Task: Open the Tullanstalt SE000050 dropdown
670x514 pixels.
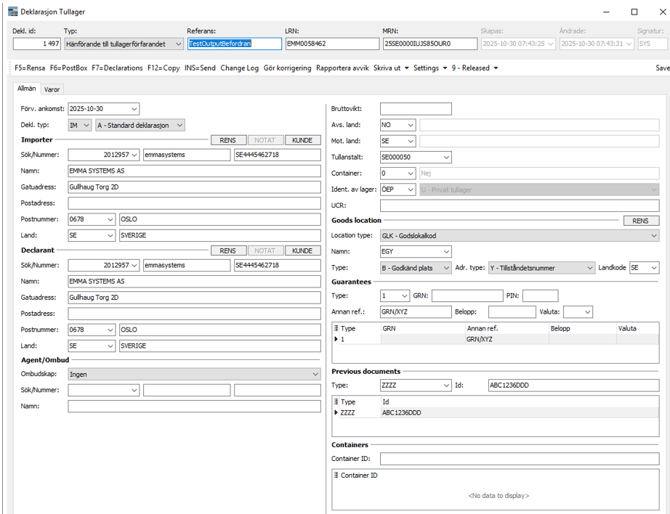Action: (x=445, y=157)
